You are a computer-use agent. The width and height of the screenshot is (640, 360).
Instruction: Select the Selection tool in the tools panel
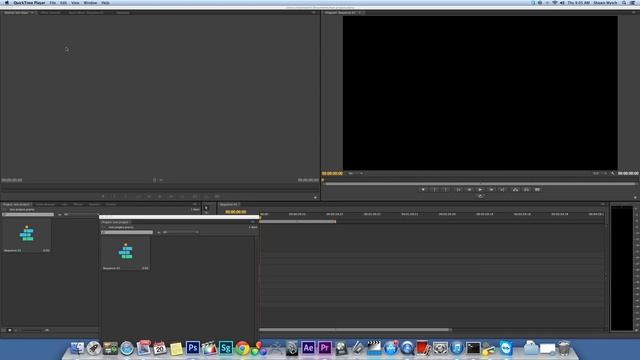point(206,208)
